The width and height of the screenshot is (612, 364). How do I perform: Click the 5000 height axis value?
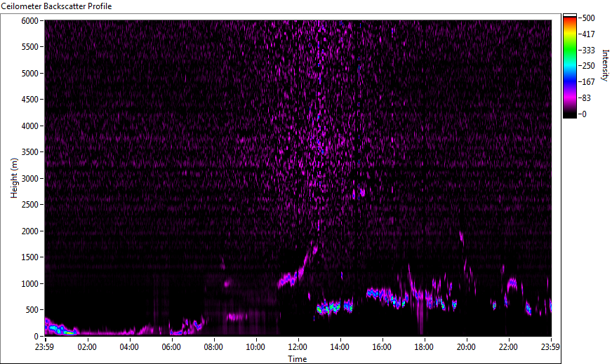click(x=30, y=74)
